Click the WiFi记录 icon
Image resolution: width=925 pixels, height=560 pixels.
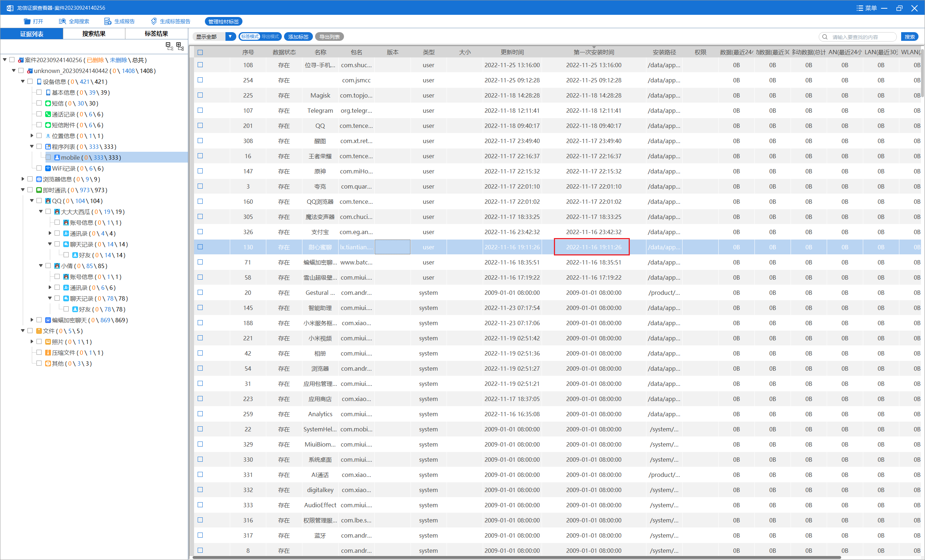click(x=48, y=168)
